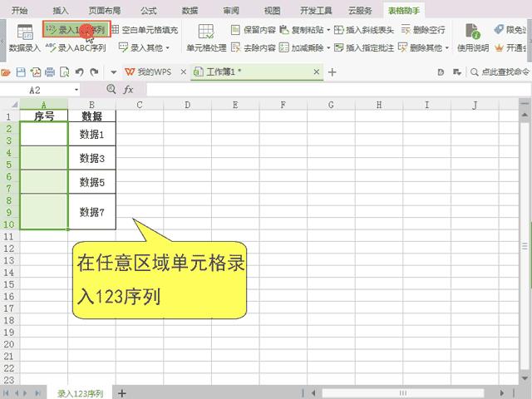This screenshot has height=399, width=532.
Task: Open 审阅 ribbon tab
Action: pyautogui.click(x=231, y=11)
